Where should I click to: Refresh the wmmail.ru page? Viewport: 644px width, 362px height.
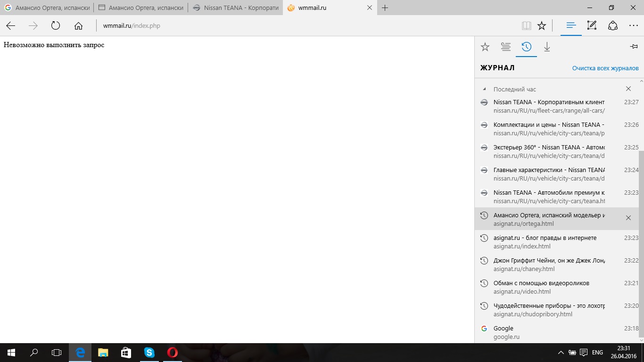click(56, 26)
